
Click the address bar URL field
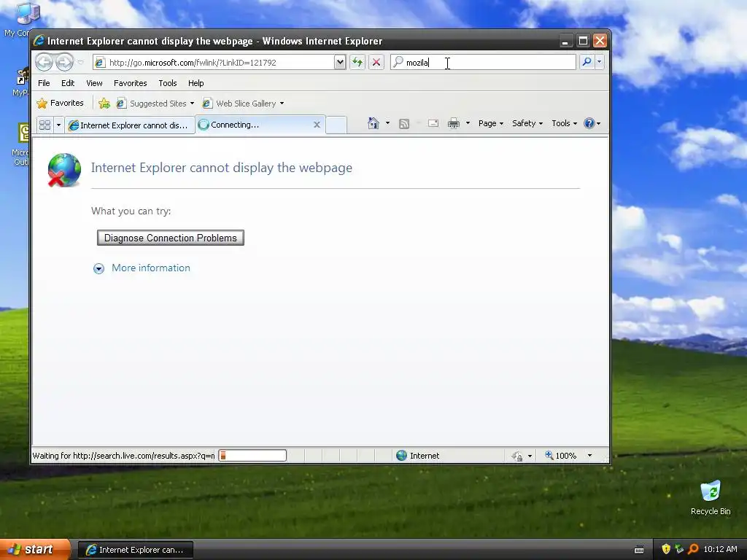point(214,63)
